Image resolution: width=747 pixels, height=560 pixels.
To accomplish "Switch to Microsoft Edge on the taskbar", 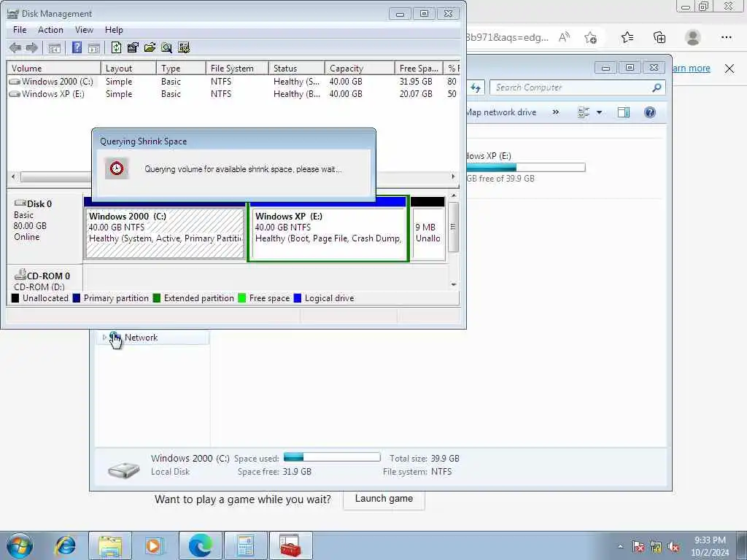I will coord(200,545).
